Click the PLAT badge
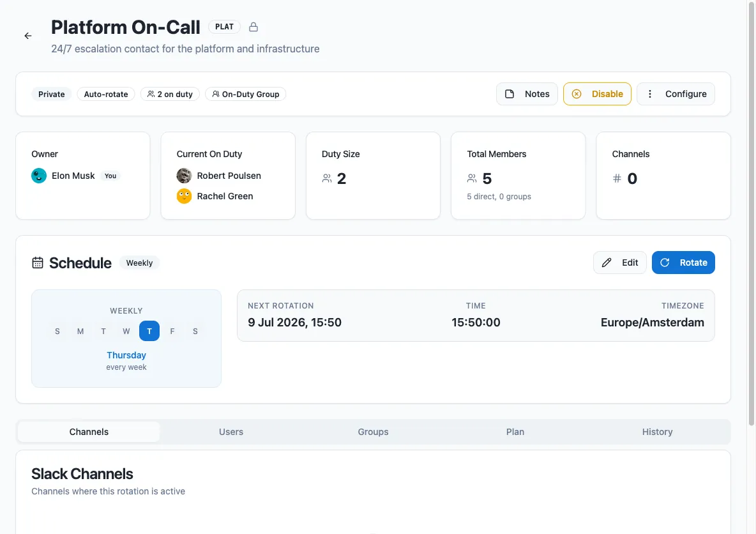This screenshot has height=534, width=756. coord(224,27)
